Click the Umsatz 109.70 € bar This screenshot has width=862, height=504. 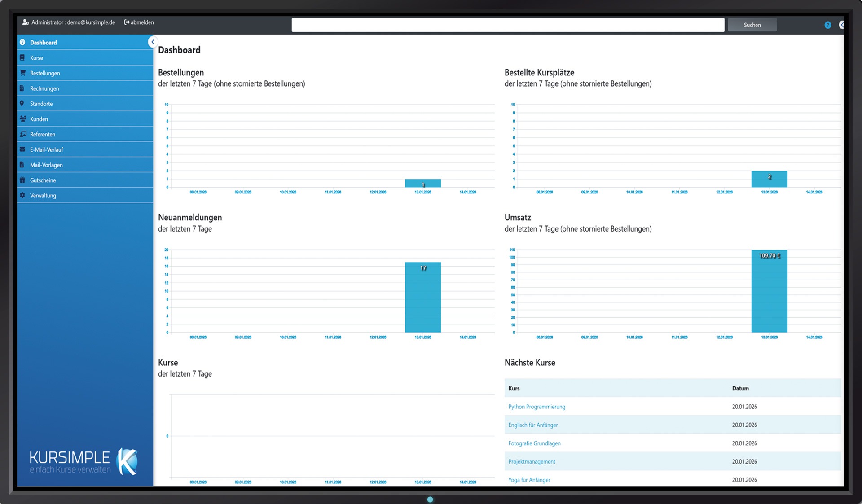click(769, 292)
